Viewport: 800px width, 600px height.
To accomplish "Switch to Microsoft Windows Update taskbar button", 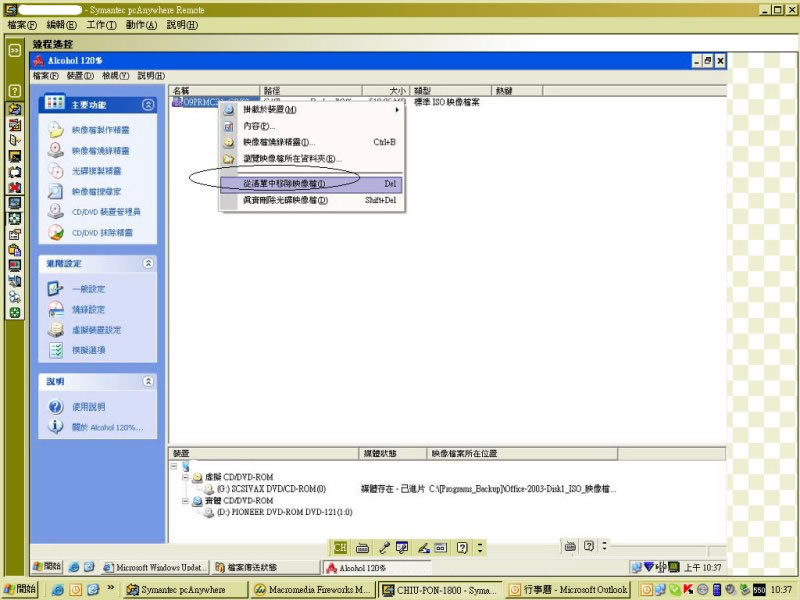I will click(x=156, y=567).
